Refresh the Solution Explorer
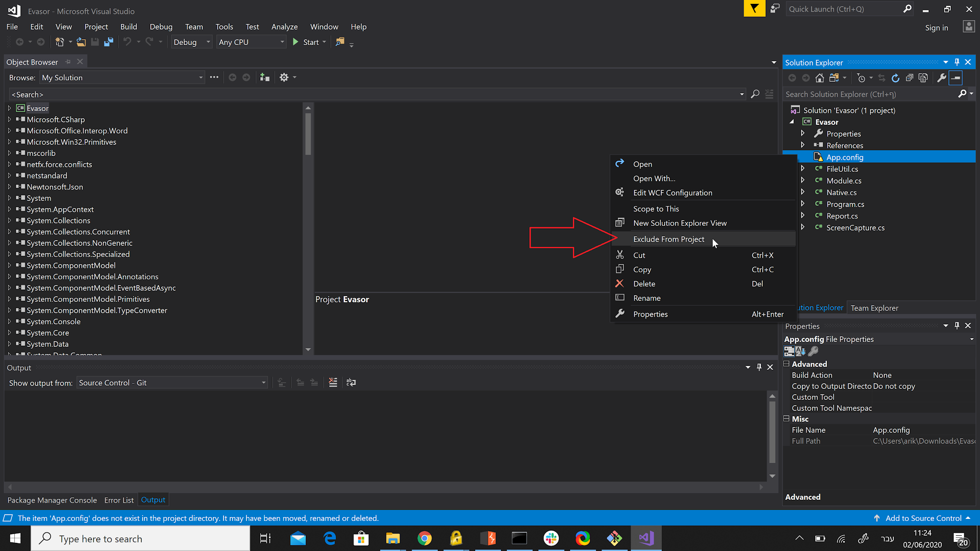The image size is (980, 551). [895, 78]
